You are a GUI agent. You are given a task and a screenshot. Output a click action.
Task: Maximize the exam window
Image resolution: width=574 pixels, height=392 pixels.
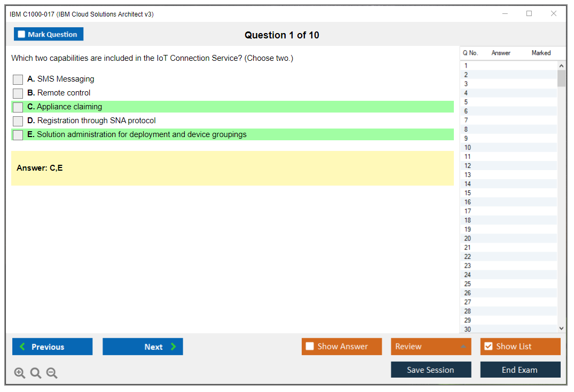(x=529, y=14)
